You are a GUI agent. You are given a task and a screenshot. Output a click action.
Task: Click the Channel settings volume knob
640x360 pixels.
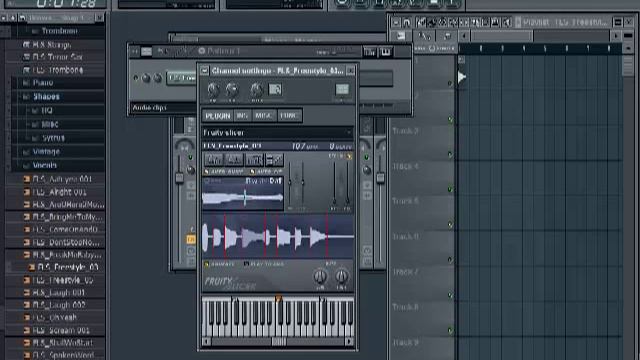231,89
